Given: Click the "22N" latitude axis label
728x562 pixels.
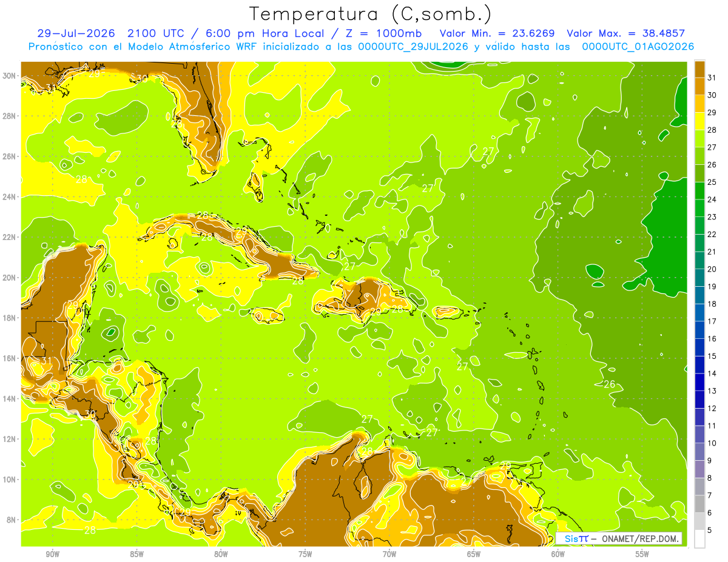Looking at the screenshot, I should coord(9,237).
